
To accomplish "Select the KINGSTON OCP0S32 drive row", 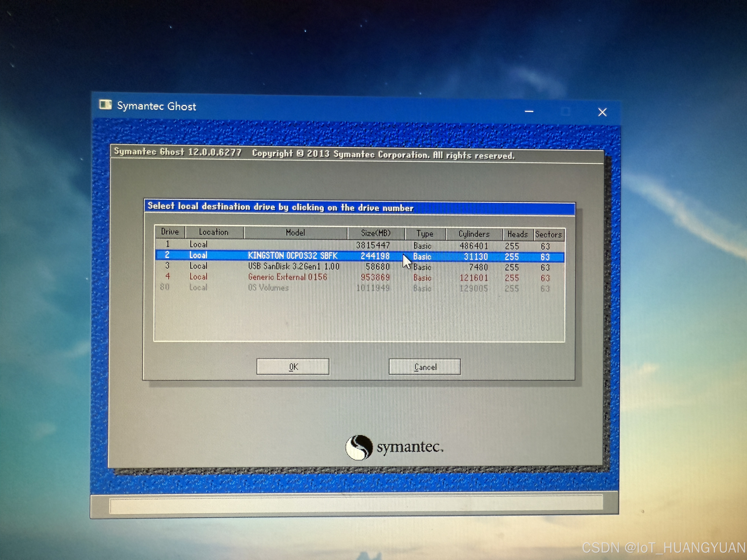I will click(359, 256).
